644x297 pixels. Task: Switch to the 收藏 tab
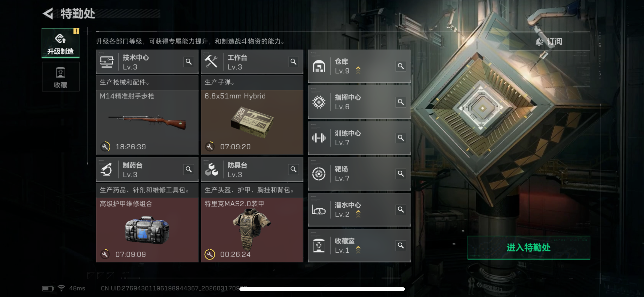pos(60,77)
